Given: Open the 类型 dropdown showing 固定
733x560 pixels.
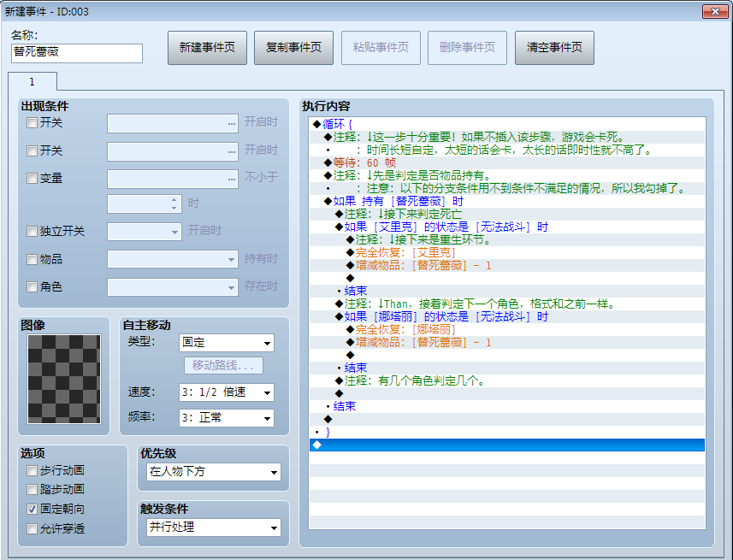Looking at the screenshot, I should pos(227,343).
